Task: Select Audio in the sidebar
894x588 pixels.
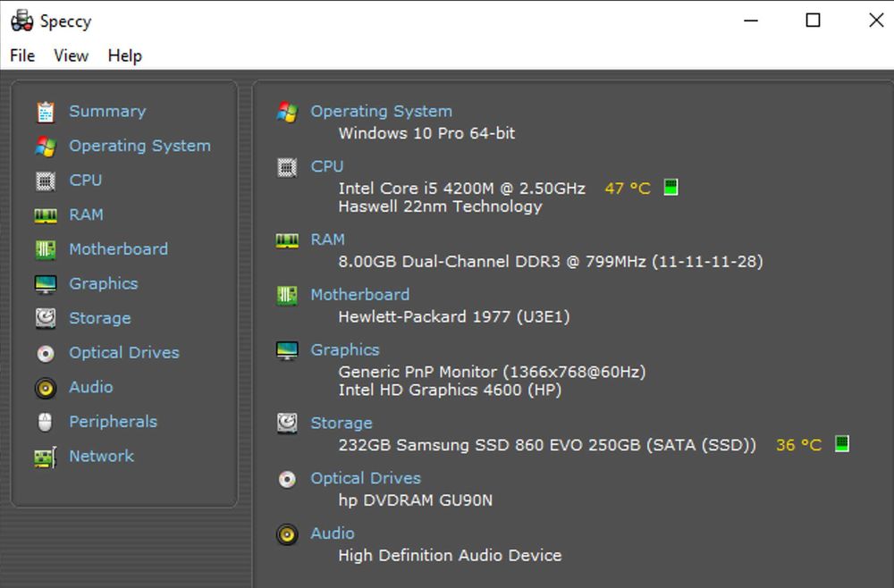Action: click(x=91, y=388)
